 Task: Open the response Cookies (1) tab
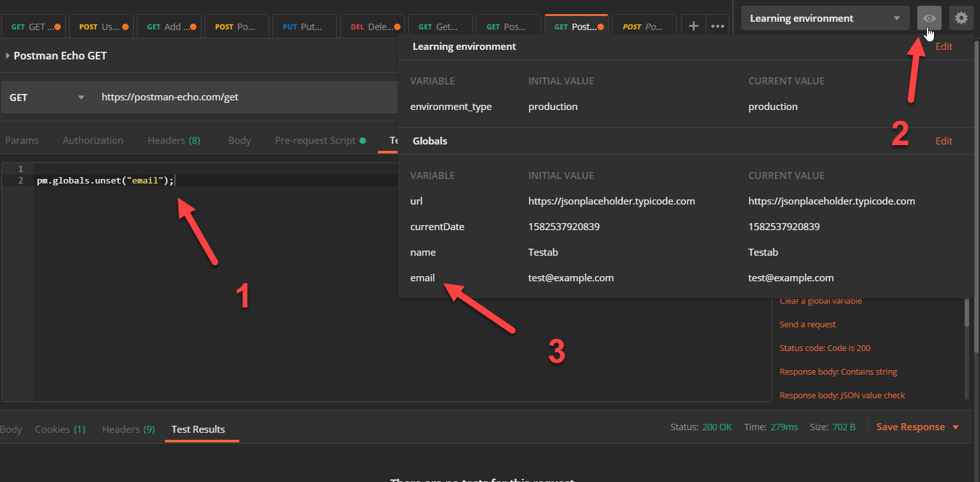[60, 429]
